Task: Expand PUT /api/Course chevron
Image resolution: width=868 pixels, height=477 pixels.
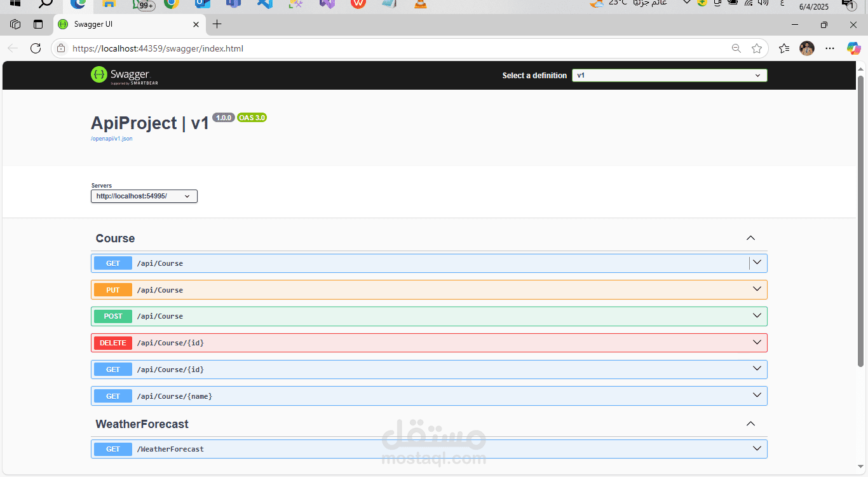Action: (x=757, y=289)
